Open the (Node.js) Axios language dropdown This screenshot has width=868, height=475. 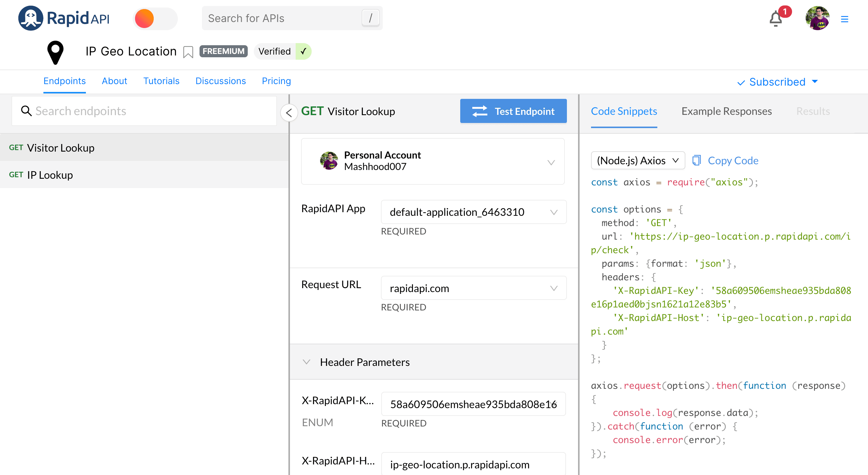click(x=637, y=160)
